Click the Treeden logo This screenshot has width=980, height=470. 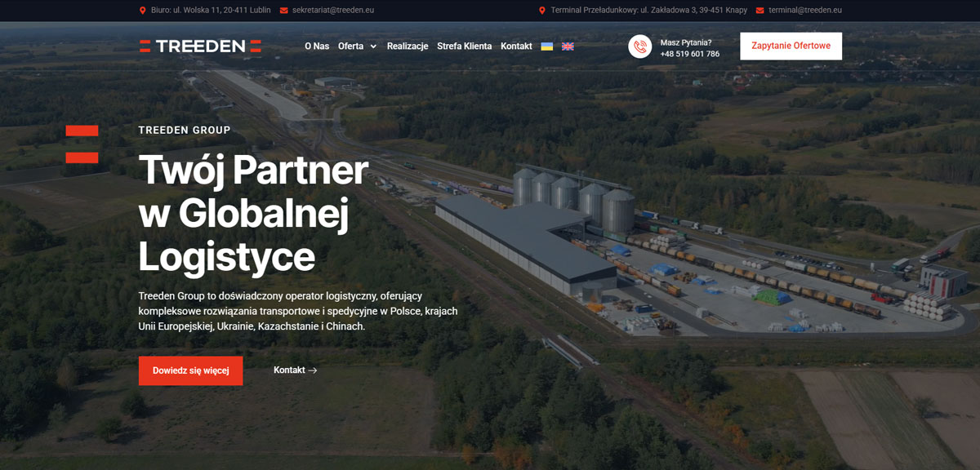tap(200, 46)
